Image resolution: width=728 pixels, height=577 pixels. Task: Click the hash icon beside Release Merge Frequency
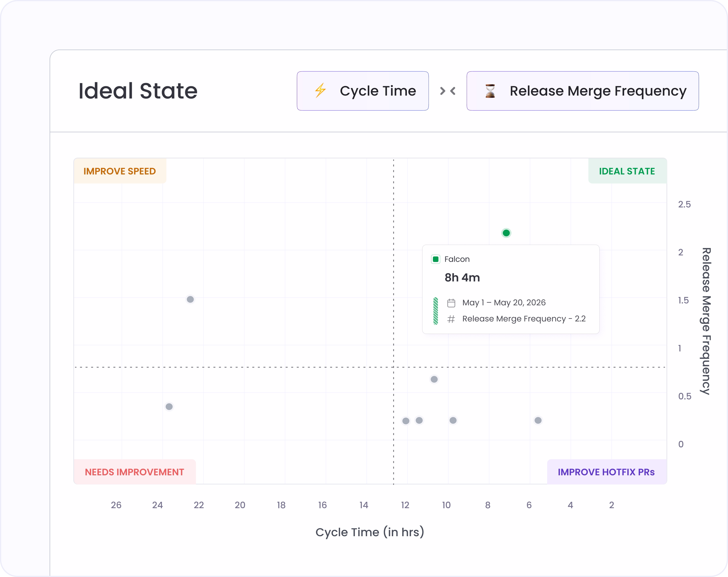click(451, 319)
